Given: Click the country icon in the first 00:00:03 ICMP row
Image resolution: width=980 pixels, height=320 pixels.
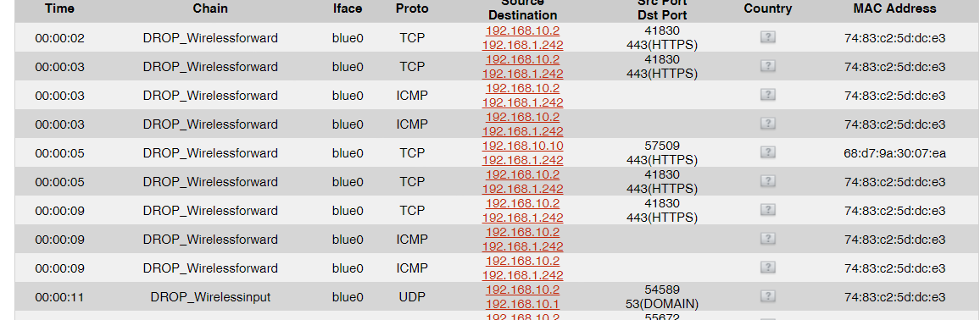Looking at the screenshot, I should click(767, 95).
